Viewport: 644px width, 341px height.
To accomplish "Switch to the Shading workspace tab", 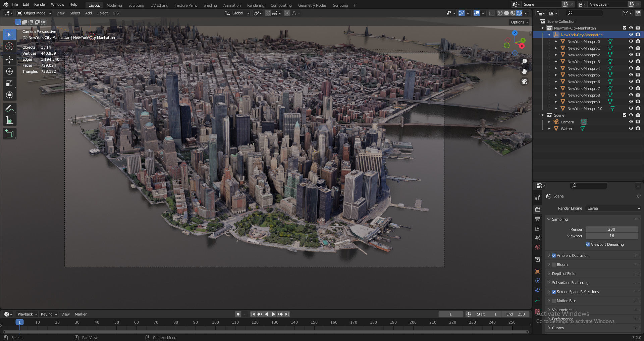I will [210, 5].
